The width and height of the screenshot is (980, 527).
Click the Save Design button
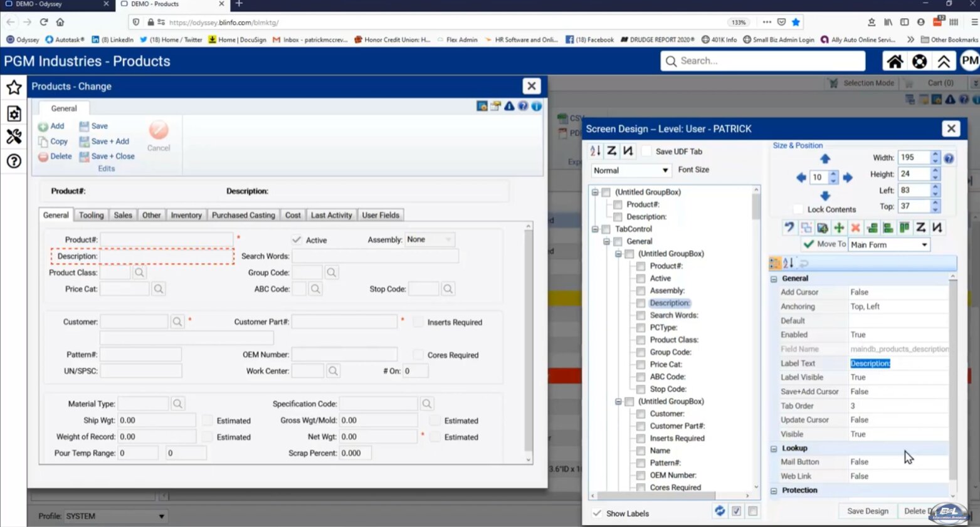click(x=867, y=511)
